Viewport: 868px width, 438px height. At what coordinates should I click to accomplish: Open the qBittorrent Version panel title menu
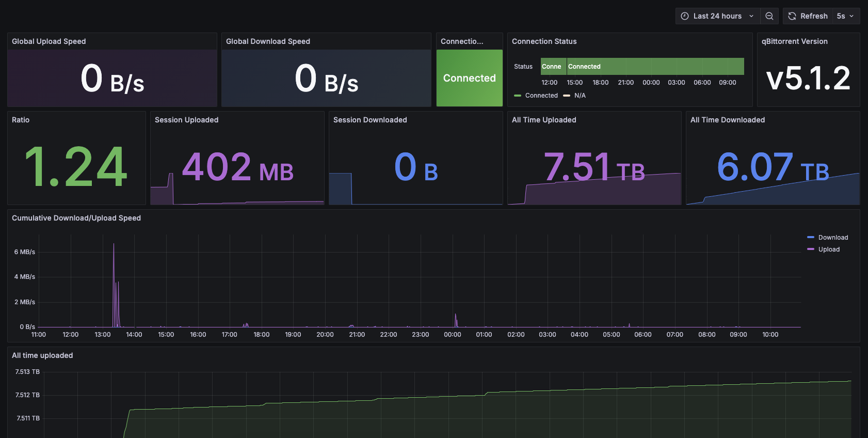point(794,41)
